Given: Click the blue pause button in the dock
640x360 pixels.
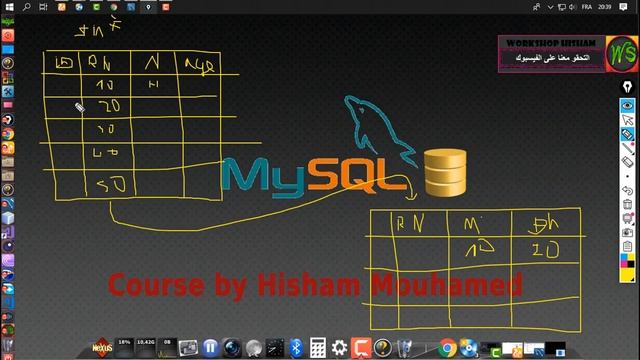Looking at the screenshot, I should point(210,348).
